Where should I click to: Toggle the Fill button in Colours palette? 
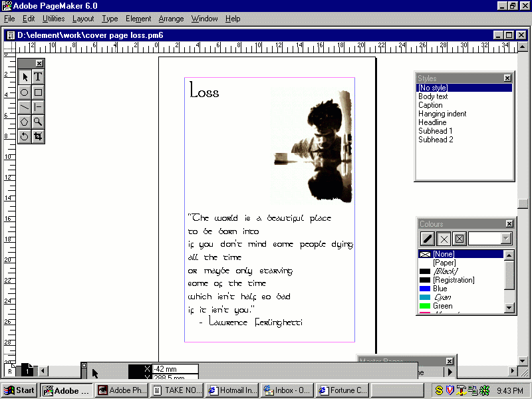444,239
